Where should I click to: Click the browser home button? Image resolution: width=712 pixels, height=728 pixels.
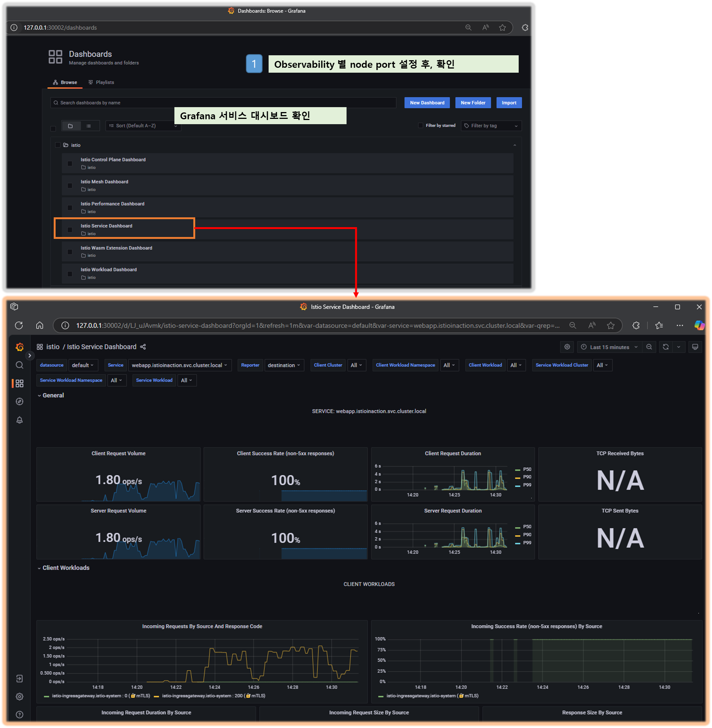point(40,325)
